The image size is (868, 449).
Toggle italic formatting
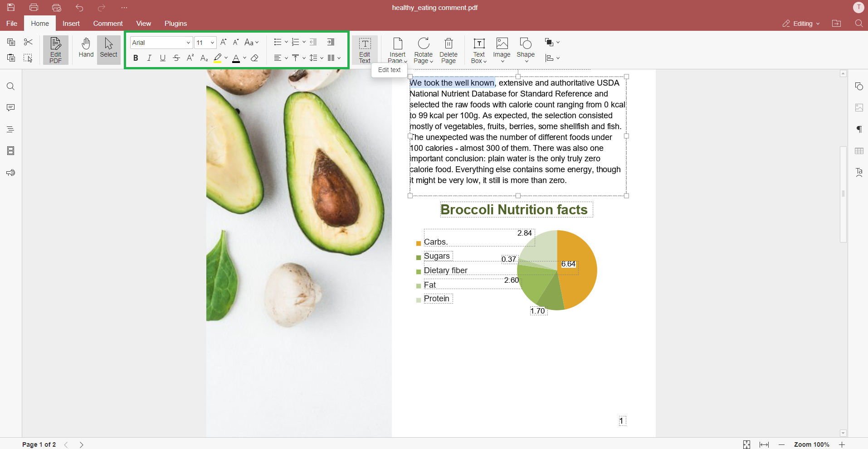tap(149, 58)
